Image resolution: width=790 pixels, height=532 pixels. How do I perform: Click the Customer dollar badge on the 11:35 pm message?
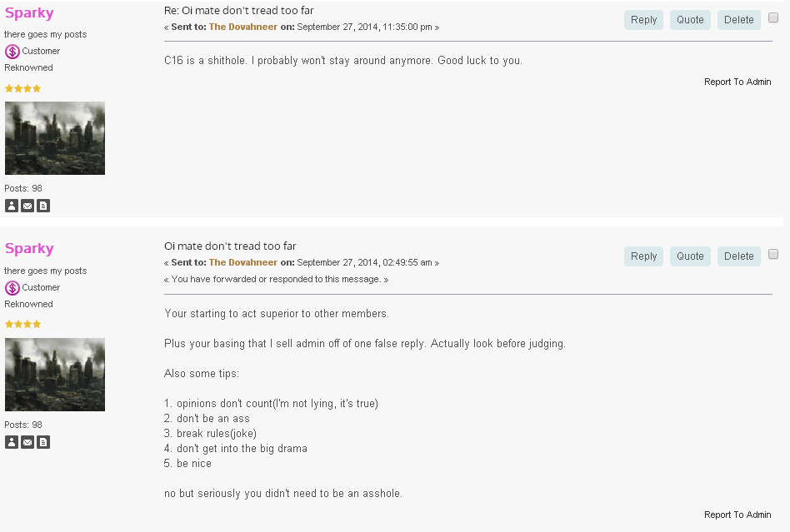tap(12, 52)
